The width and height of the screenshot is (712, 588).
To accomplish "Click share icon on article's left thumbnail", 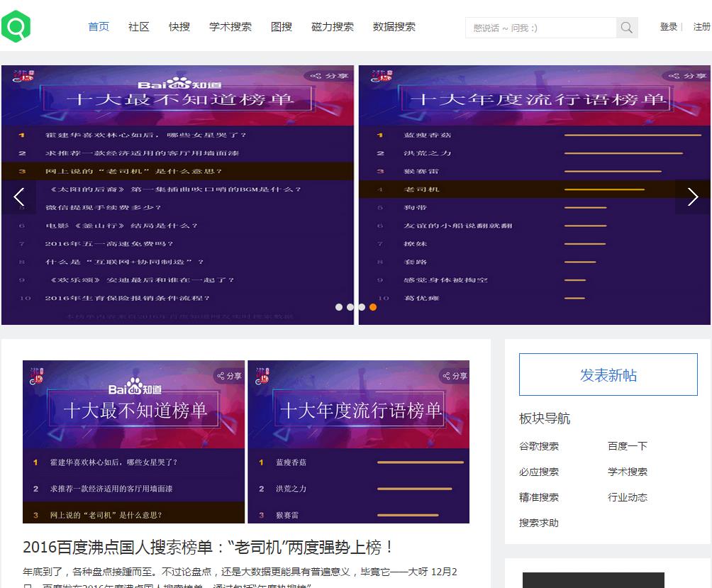I will (x=229, y=375).
